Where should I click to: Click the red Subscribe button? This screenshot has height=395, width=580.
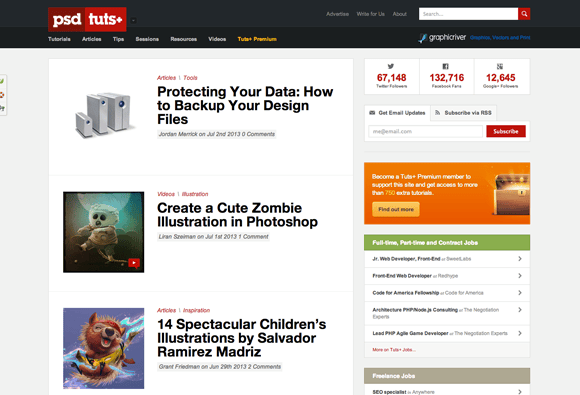(506, 131)
